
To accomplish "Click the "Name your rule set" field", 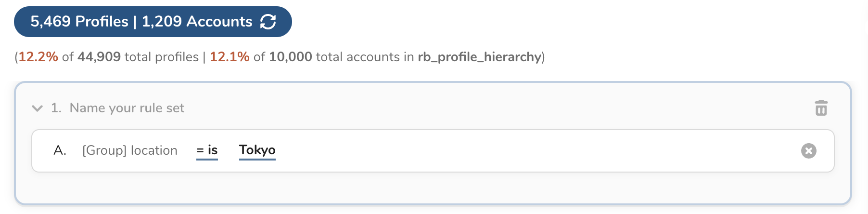I will [127, 108].
